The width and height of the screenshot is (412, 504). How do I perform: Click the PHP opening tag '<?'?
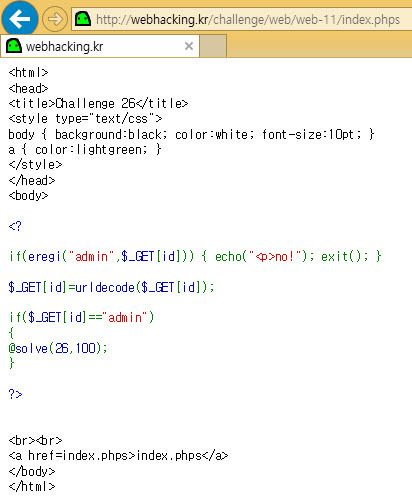tap(15, 226)
